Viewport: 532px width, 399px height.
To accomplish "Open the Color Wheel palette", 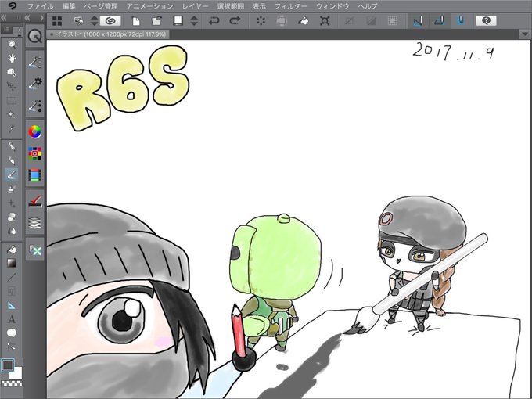I will pos(34,132).
